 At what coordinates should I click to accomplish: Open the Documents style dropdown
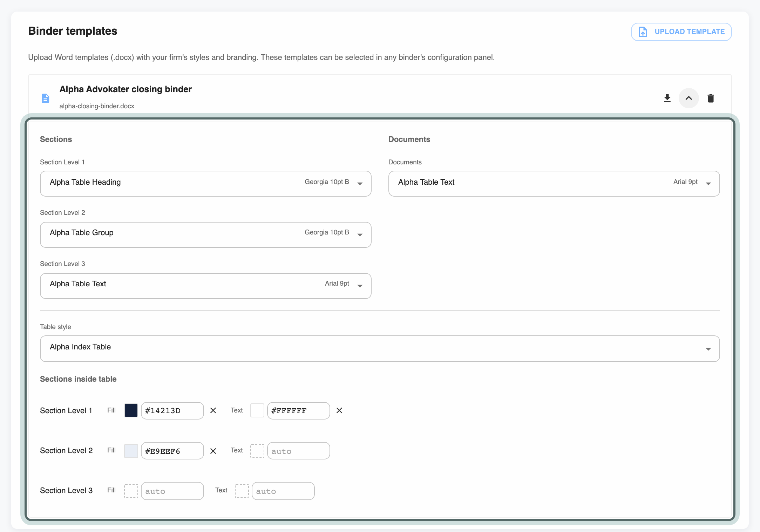554,184
